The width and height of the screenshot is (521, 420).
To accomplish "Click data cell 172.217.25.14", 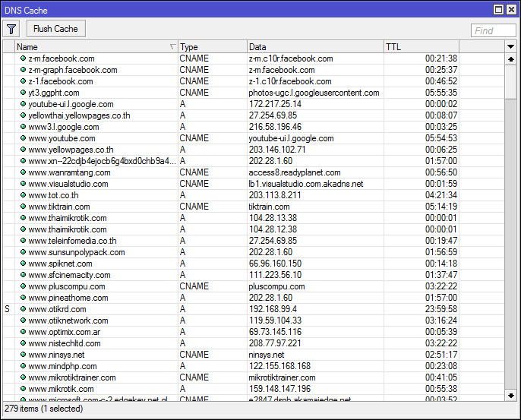I will 275,104.
